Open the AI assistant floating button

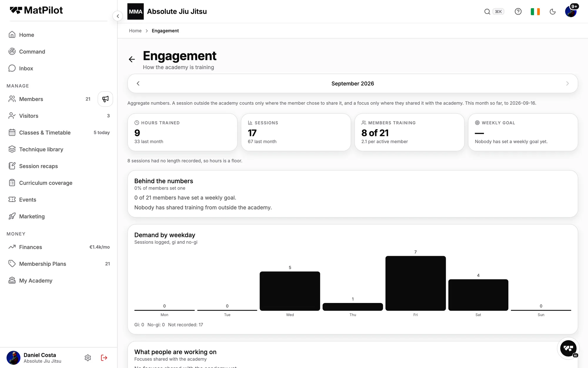click(x=568, y=349)
